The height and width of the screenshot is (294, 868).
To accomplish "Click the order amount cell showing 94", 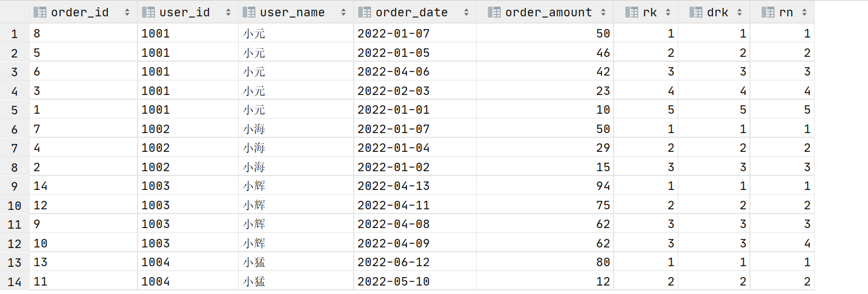I will [x=545, y=186].
